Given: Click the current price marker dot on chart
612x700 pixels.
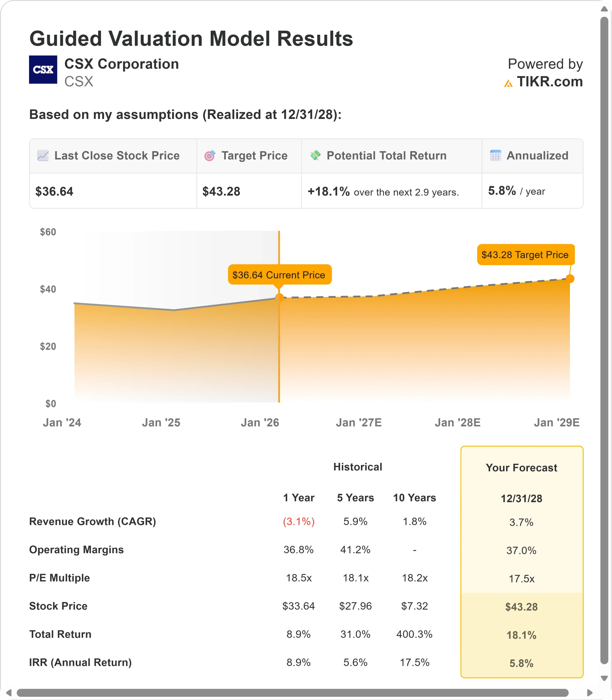Looking at the screenshot, I should tap(279, 297).
